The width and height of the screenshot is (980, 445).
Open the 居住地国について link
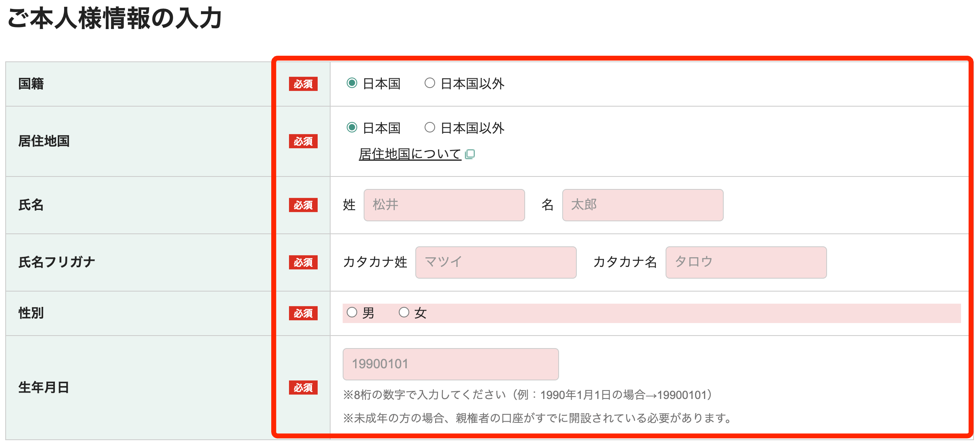point(409,154)
